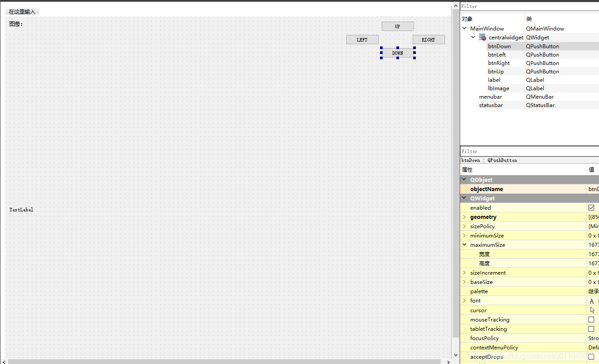Click the '在这里输入' menu placeholder
599x364 pixels.
pyautogui.click(x=22, y=12)
